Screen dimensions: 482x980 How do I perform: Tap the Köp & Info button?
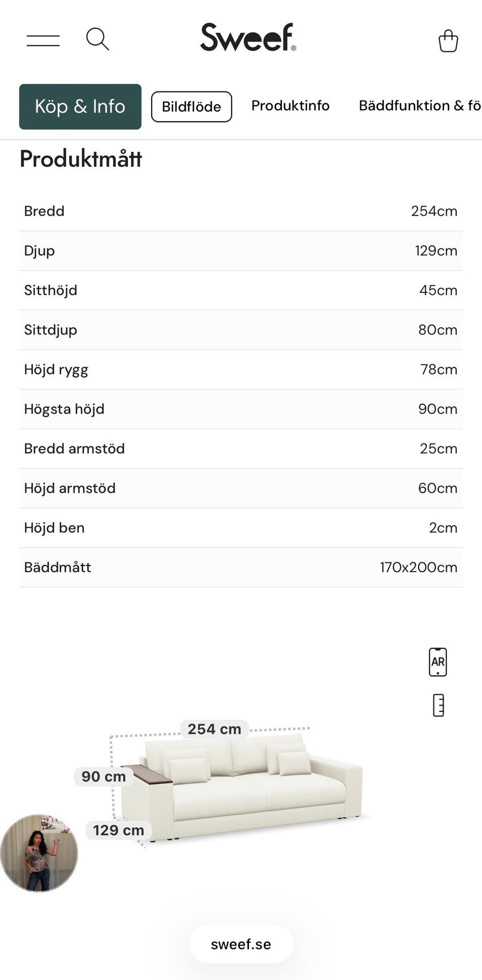[80, 106]
